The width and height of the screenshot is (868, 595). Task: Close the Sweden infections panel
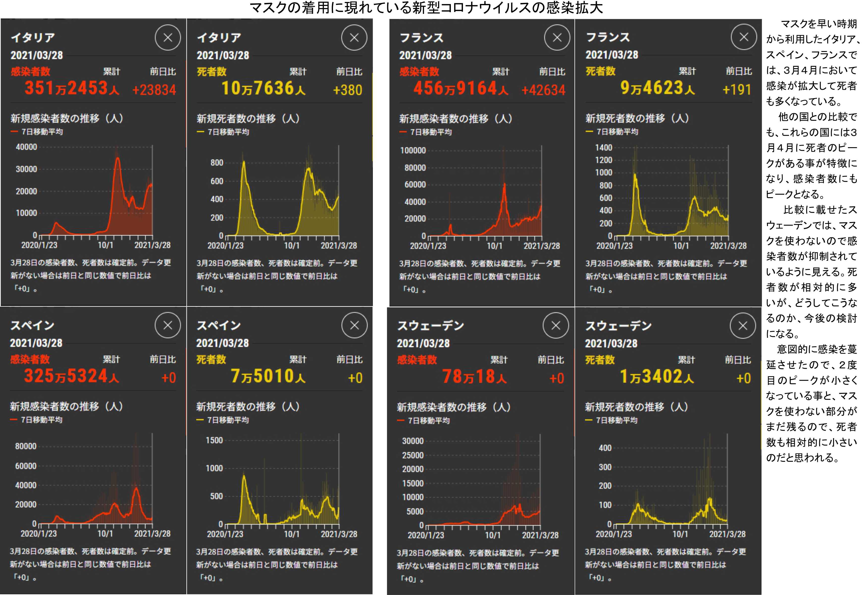[556, 326]
